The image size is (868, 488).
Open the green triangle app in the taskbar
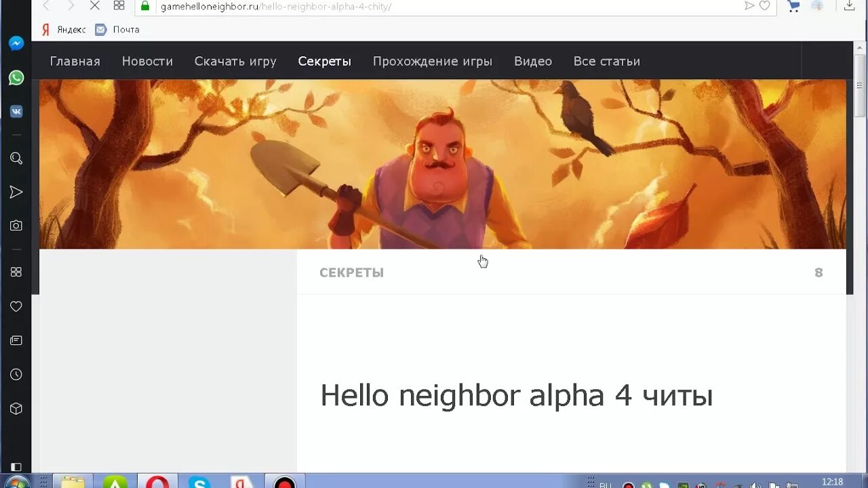pos(115,481)
